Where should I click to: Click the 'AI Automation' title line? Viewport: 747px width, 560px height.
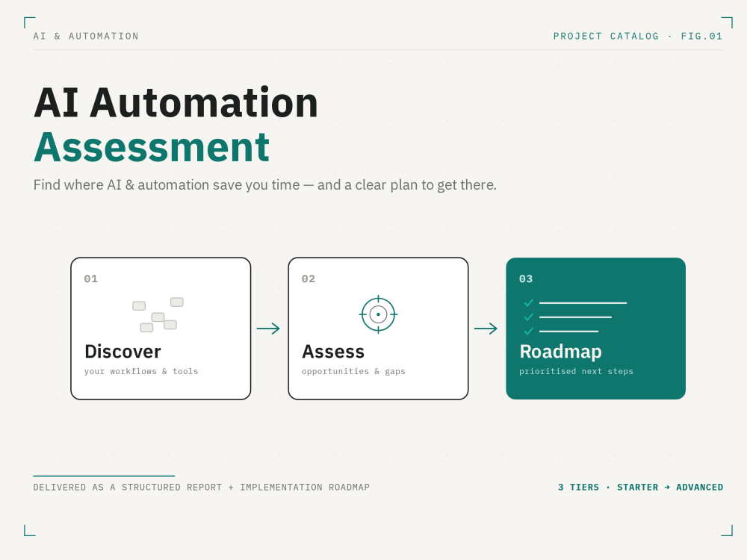(x=176, y=103)
